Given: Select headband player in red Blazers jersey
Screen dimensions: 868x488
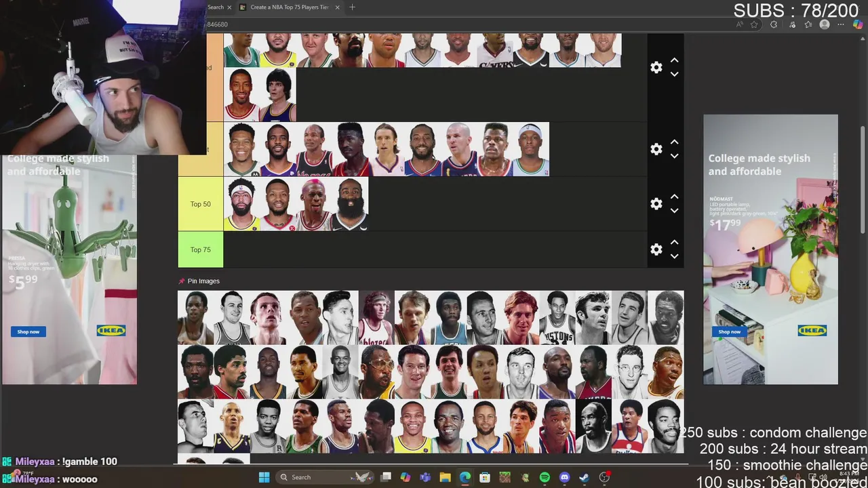Looking at the screenshot, I should [x=376, y=318].
